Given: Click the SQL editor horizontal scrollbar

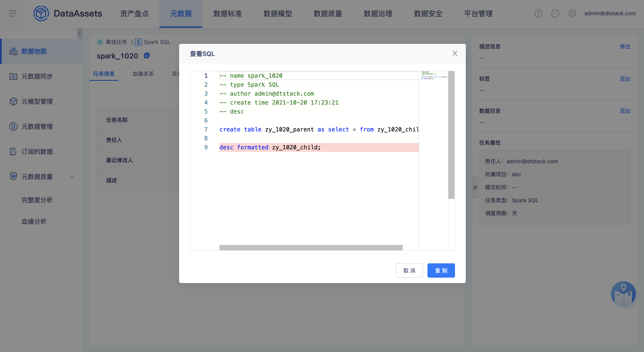Looking at the screenshot, I should 311,247.
